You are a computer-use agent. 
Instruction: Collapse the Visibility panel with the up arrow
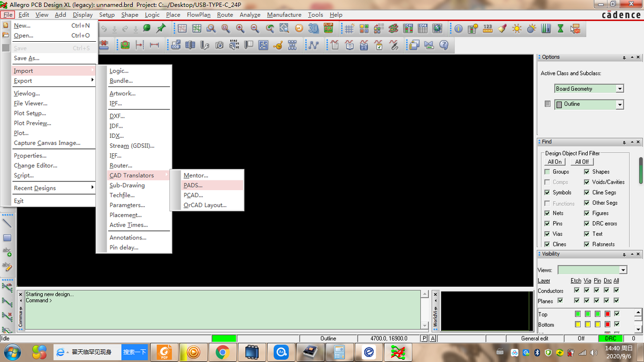(631, 254)
